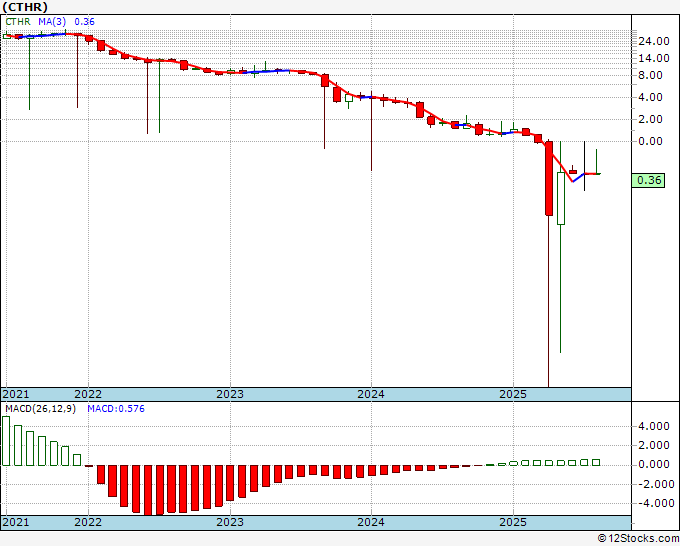Click the green 0.36 current price tag
Viewport: 680px width, 546px height.
(648, 180)
